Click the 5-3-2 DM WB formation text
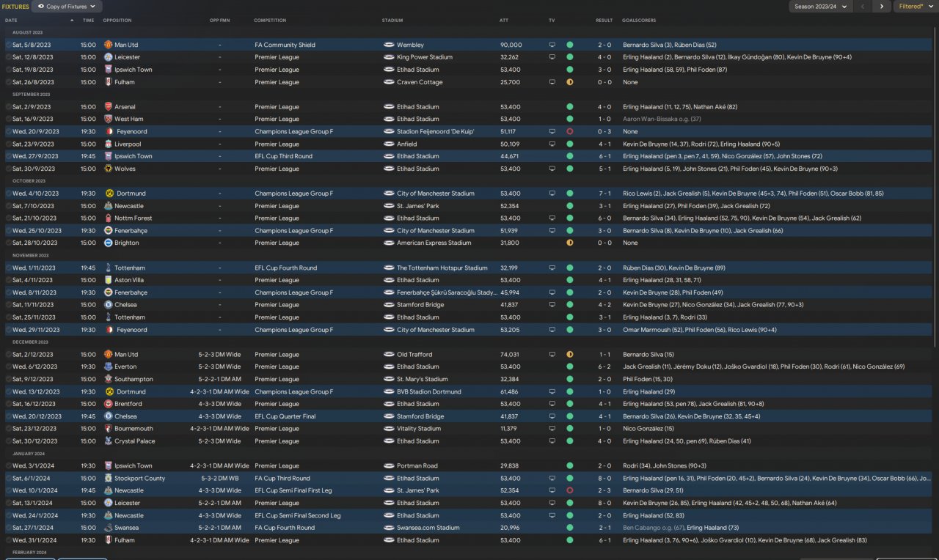This screenshot has width=939, height=560. 220,478
